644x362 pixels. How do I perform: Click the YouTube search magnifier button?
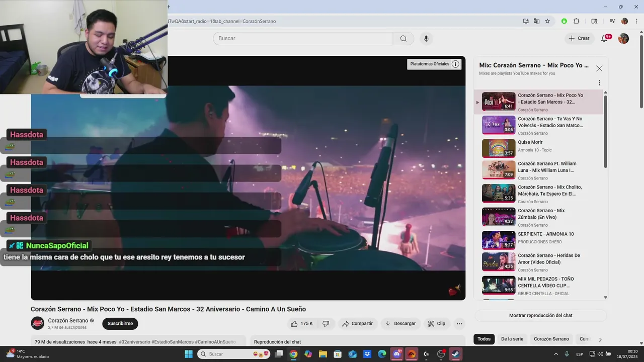tap(404, 39)
